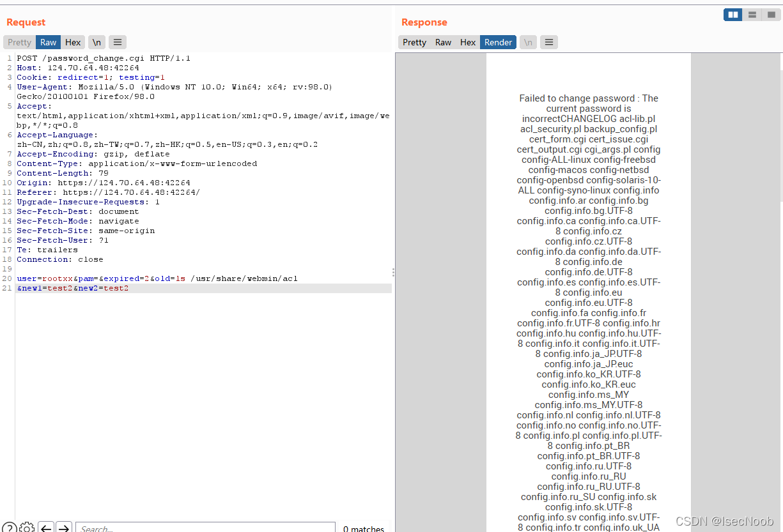This screenshot has height=532, width=783.
Task: Open Response hamburger options menu
Action: click(549, 42)
